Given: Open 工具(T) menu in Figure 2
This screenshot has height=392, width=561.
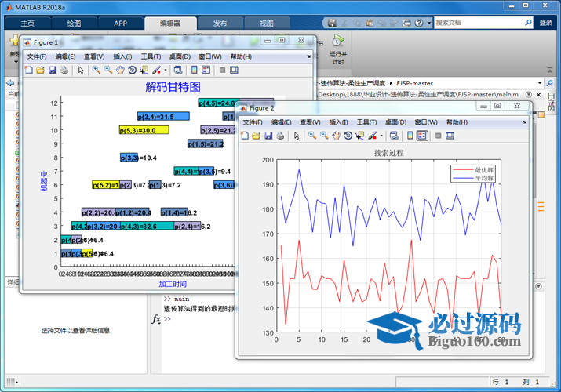Looking at the screenshot, I should [367, 122].
